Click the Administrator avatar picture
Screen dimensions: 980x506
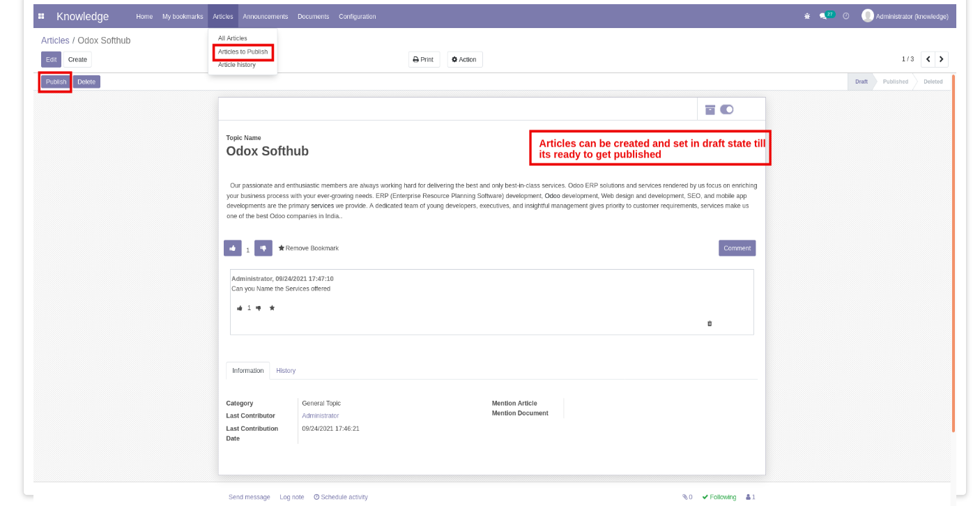pos(868,16)
